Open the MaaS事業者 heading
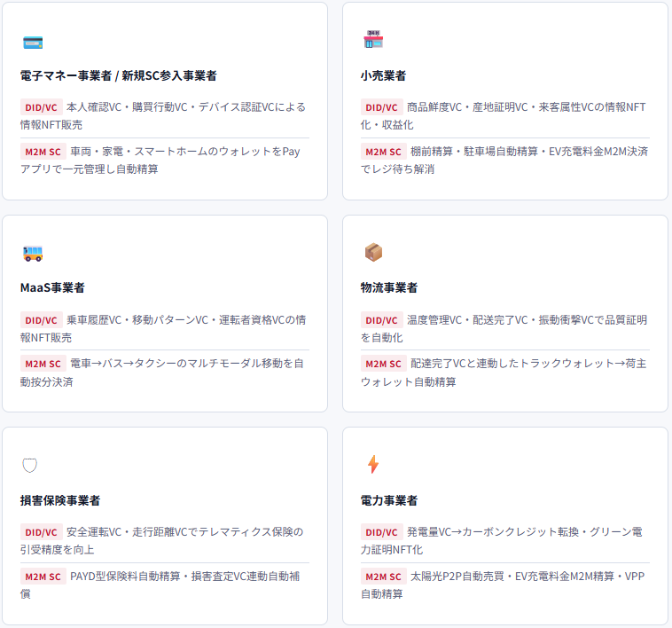Viewport: 672px width, 628px height. (x=52, y=287)
